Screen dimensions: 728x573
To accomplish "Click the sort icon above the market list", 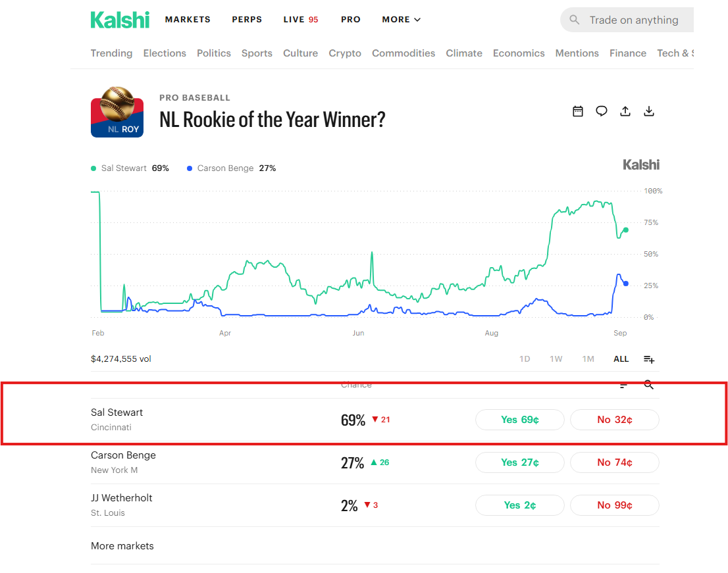I will click(x=623, y=385).
